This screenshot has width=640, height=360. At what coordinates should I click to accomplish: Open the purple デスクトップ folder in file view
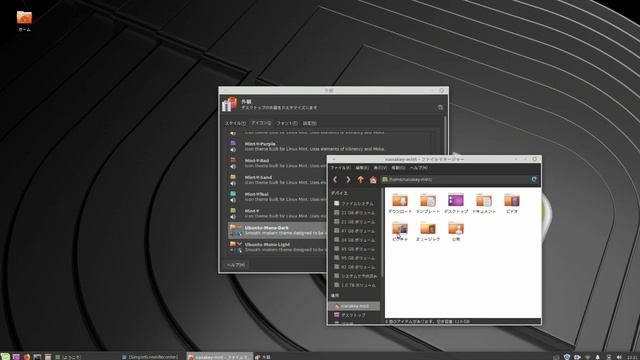click(456, 203)
